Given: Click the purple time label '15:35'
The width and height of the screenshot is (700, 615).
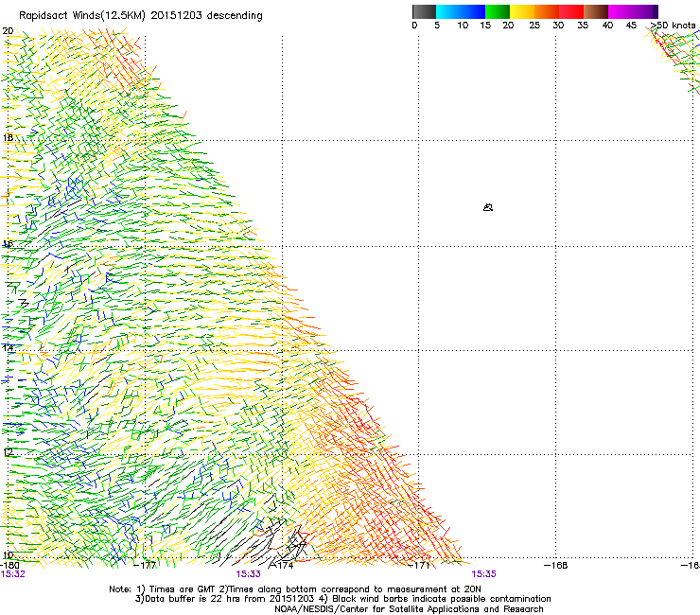Looking at the screenshot, I should (x=483, y=574).
